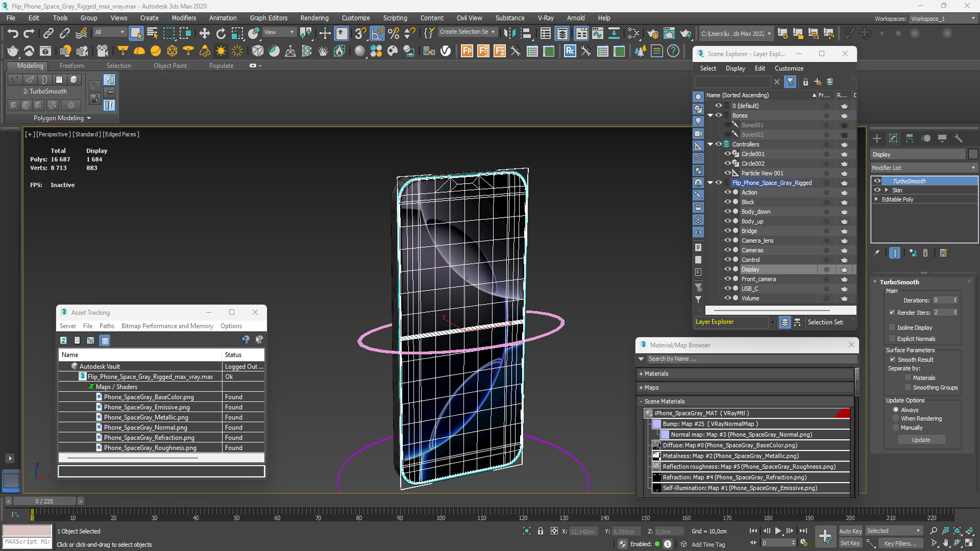
Task: Click the Auto Key button
Action: tap(850, 531)
